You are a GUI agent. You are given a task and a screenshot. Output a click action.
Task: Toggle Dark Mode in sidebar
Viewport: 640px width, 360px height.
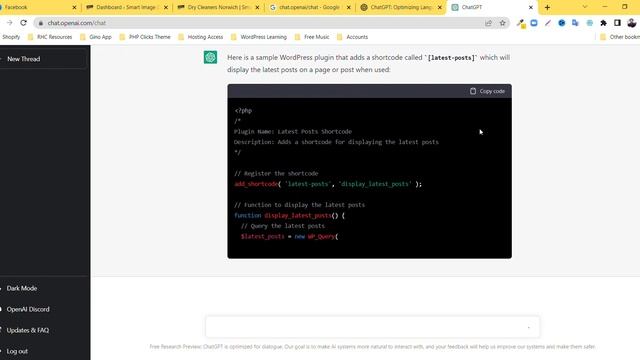click(22, 288)
